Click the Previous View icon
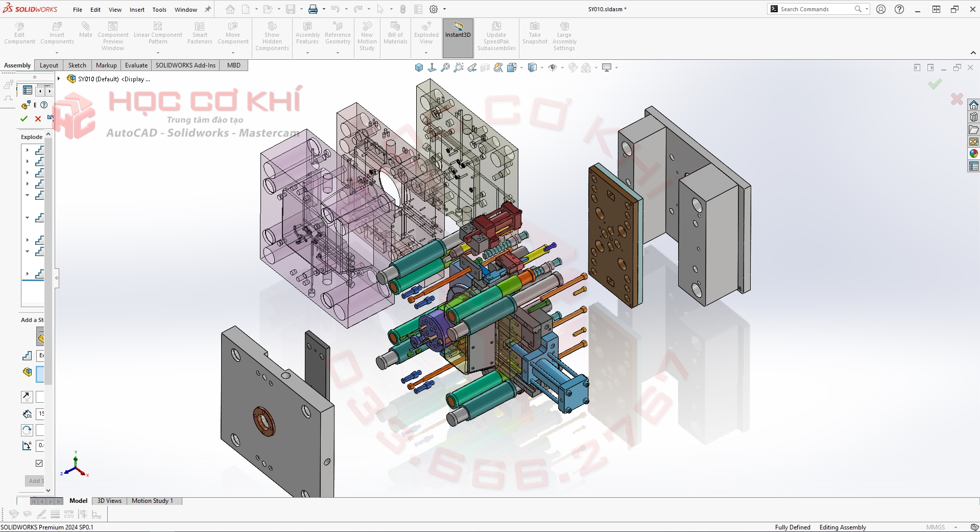This screenshot has width=980, height=532. (472, 67)
